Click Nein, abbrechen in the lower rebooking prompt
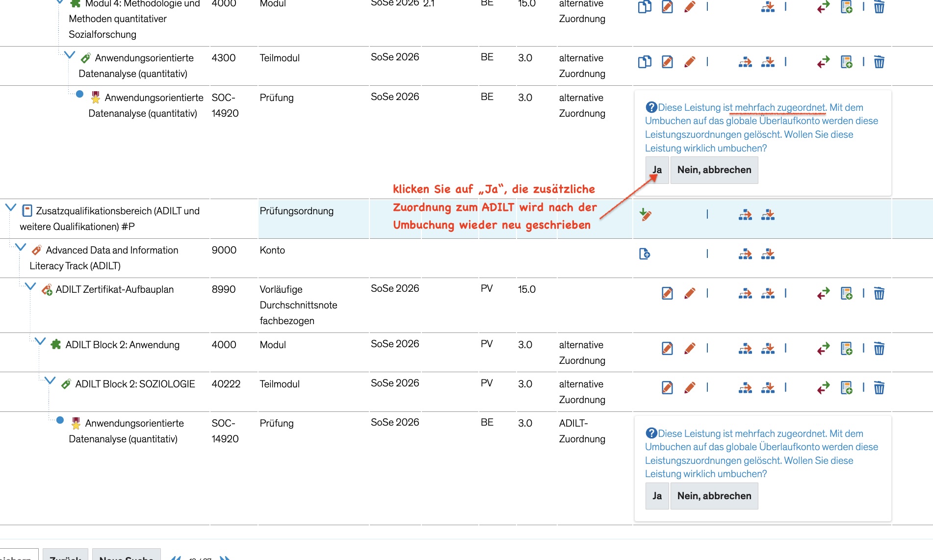Screen dimensions: 933x560 pyautogui.click(x=714, y=496)
